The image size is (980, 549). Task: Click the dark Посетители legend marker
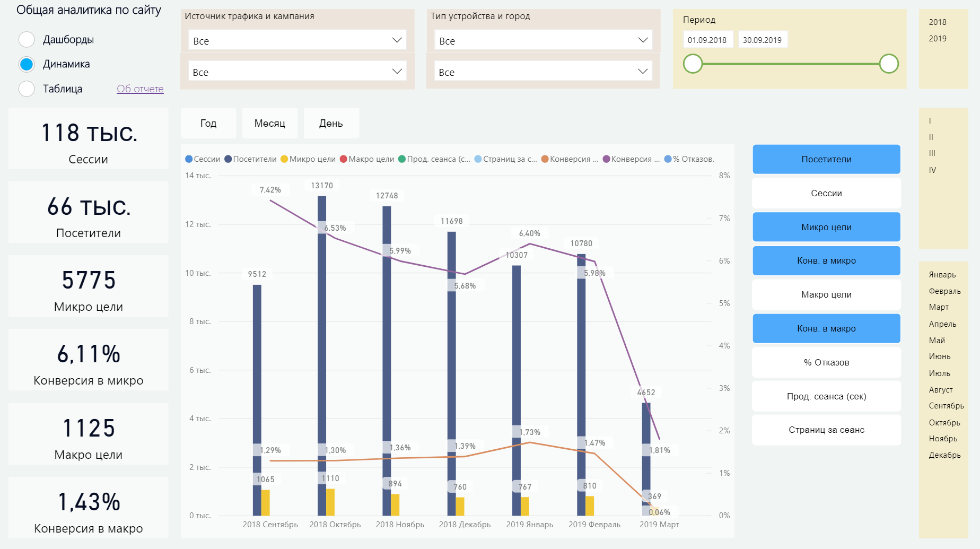pyautogui.click(x=228, y=159)
